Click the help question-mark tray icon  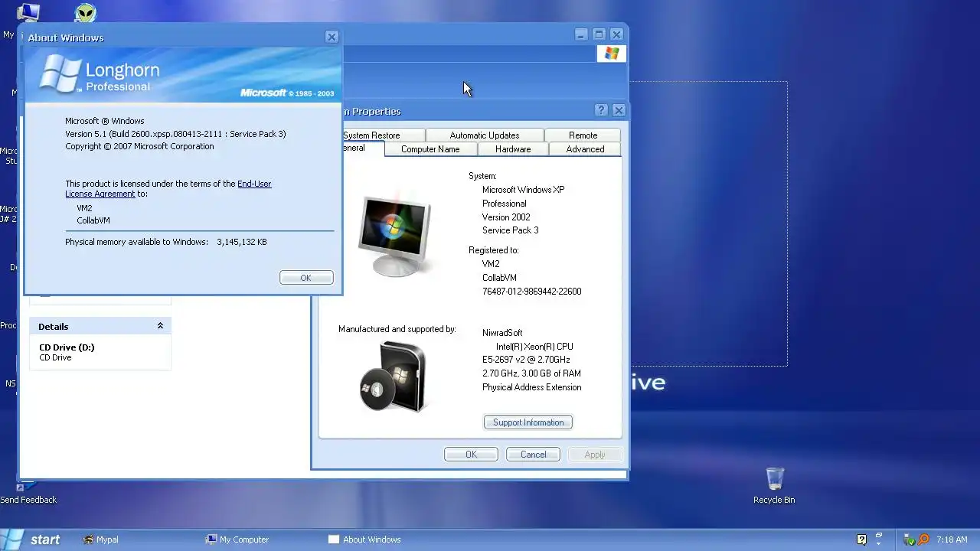point(861,540)
